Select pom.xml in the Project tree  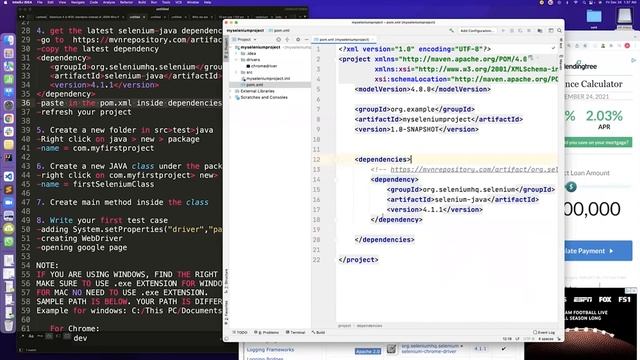(252, 84)
